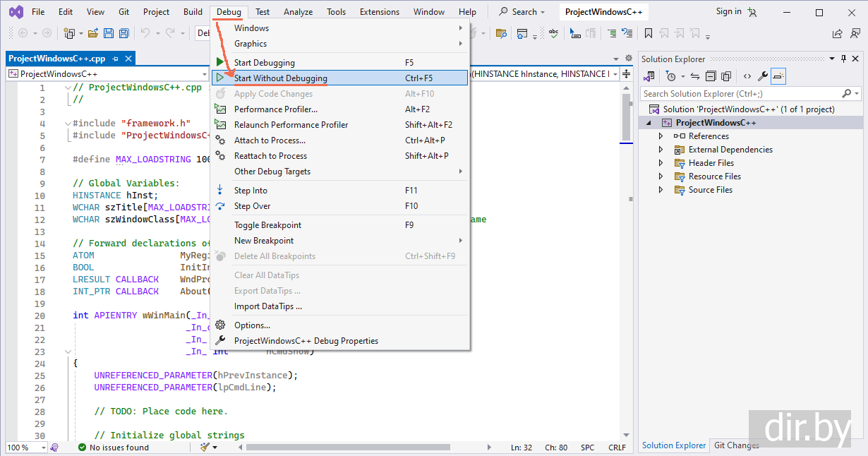The width and height of the screenshot is (868, 456).
Task: Click the bookmark toggle icon in toolbar
Action: click(x=648, y=33)
